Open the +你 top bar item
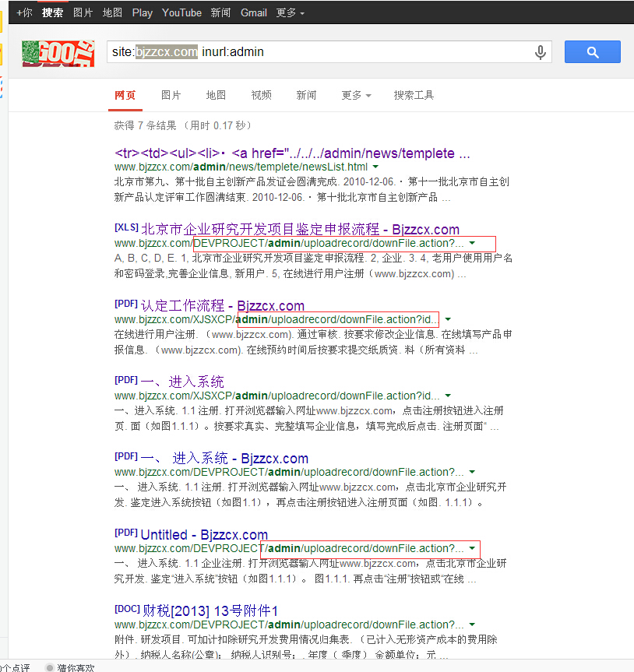The height and width of the screenshot is (672, 634). (x=24, y=13)
